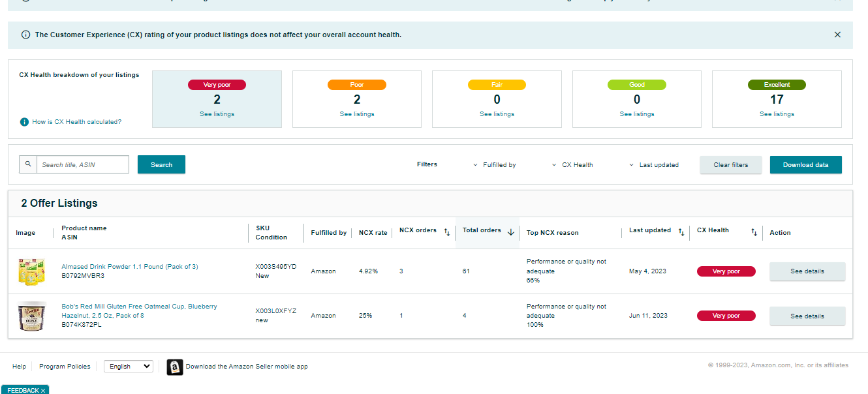The image size is (868, 394).
Task: Click the Download data button
Action: (805, 165)
